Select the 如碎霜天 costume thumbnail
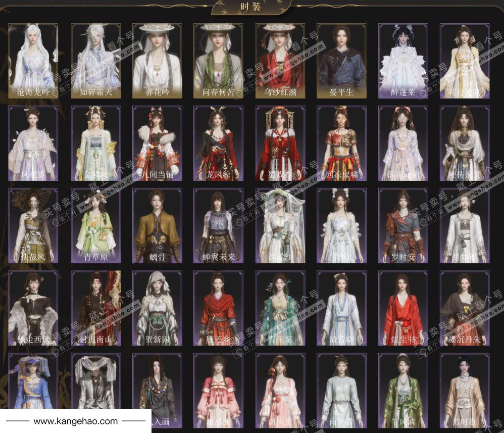This screenshot has width=504, height=433. [95, 61]
